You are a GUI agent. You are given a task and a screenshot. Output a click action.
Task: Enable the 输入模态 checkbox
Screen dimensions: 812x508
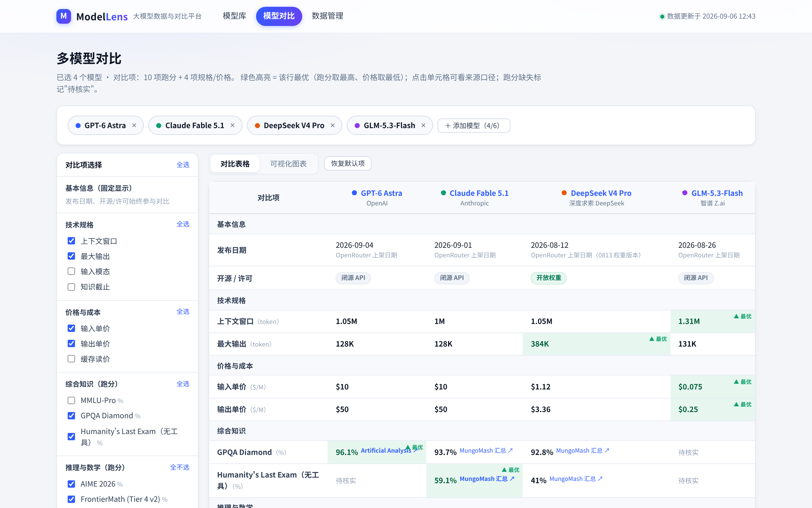click(x=71, y=271)
